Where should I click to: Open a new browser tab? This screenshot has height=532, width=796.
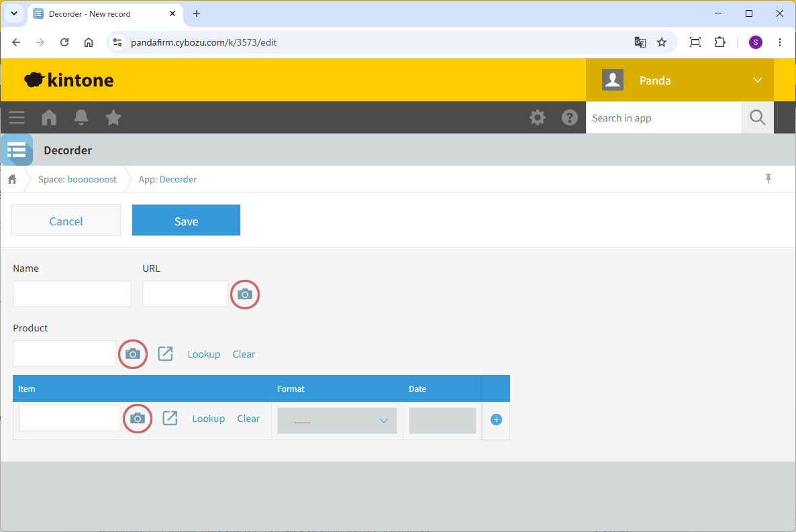pyautogui.click(x=197, y=13)
